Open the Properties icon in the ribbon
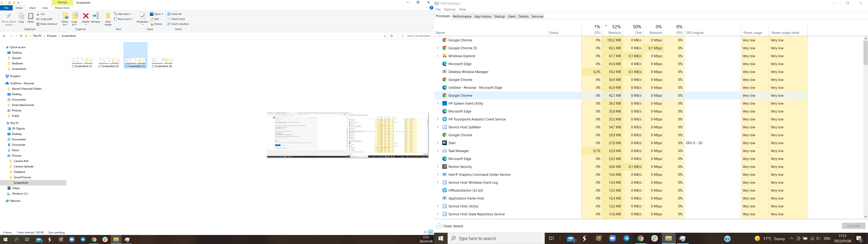 (143, 19)
